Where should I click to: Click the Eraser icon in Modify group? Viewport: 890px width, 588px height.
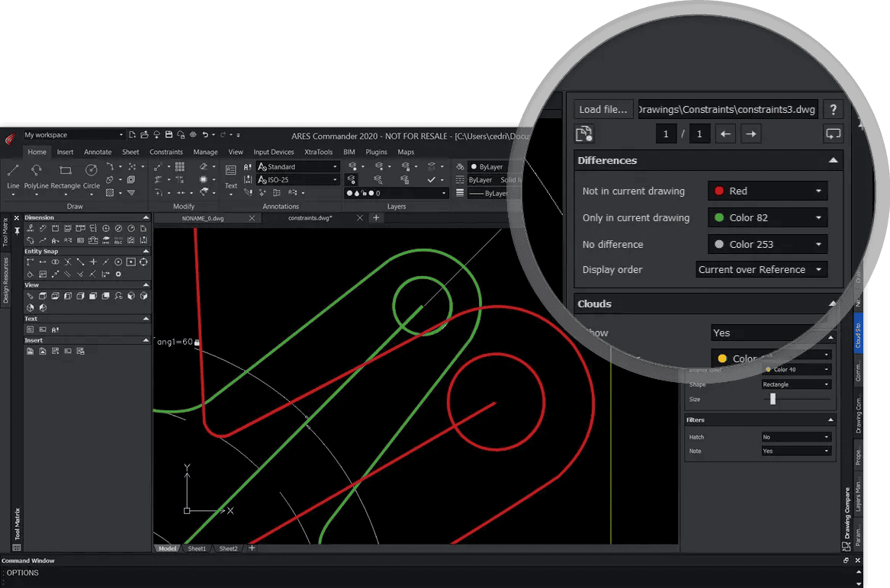coord(203,166)
